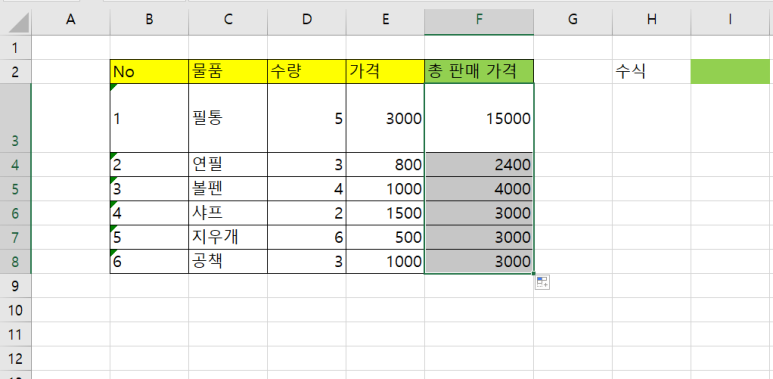Select row 11 header

tap(15, 334)
